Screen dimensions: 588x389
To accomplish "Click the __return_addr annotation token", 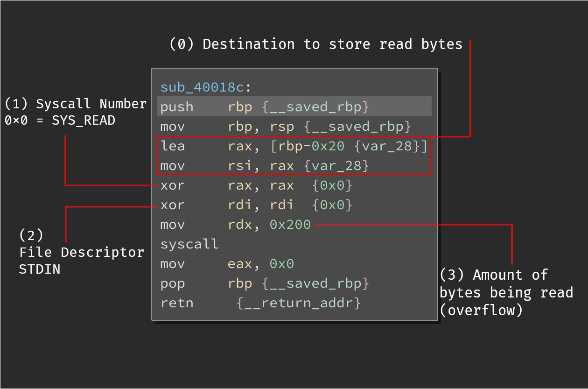I will (x=299, y=303).
